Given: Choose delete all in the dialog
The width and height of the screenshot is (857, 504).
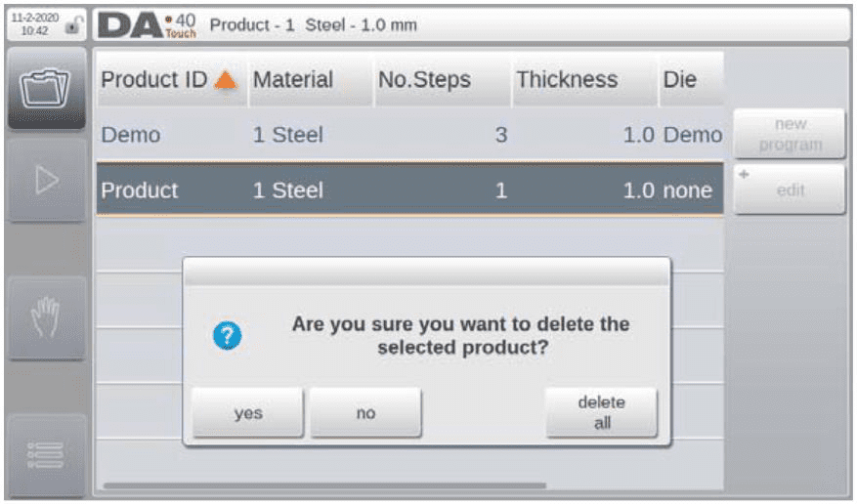Looking at the screenshot, I should 602,413.
